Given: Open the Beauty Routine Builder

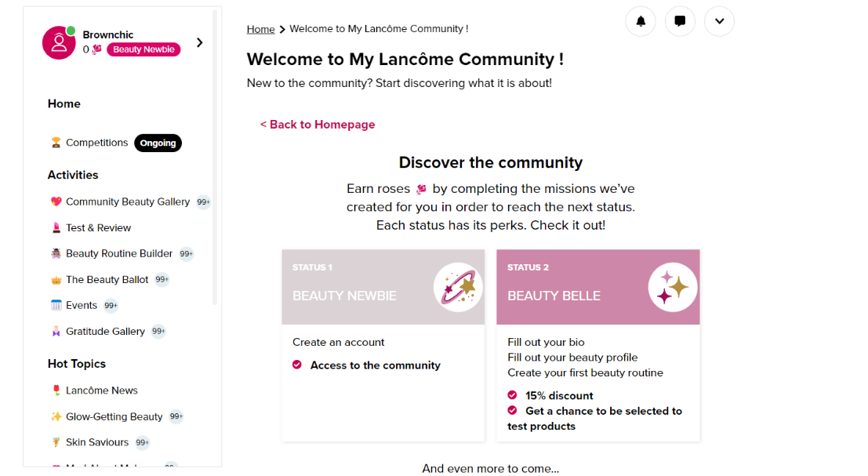Looking at the screenshot, I should pos(118,253).
